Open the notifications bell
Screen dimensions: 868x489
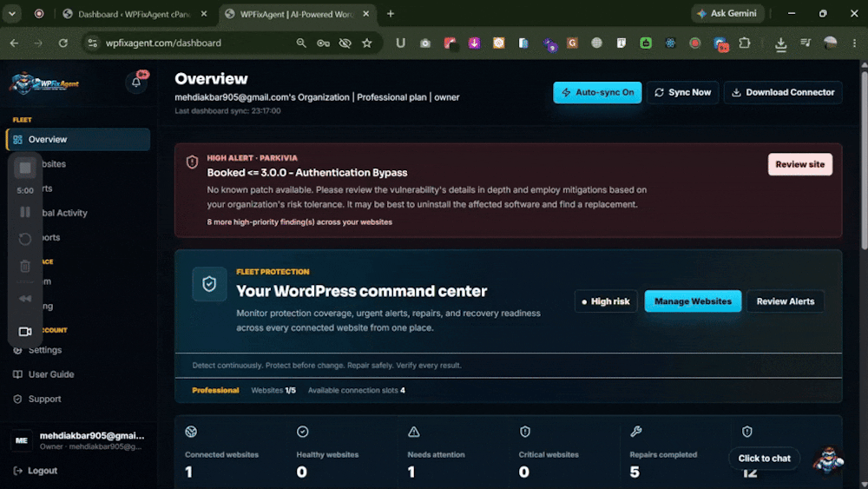pos(136,83)
